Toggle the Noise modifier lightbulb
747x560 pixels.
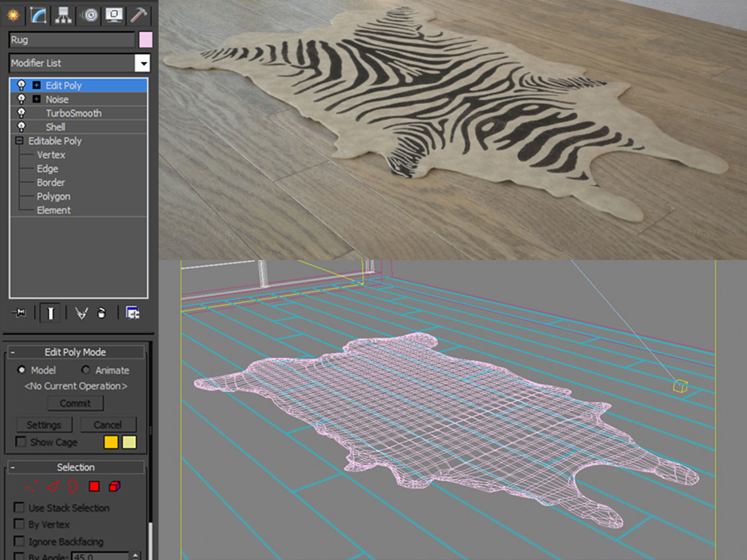22,100
